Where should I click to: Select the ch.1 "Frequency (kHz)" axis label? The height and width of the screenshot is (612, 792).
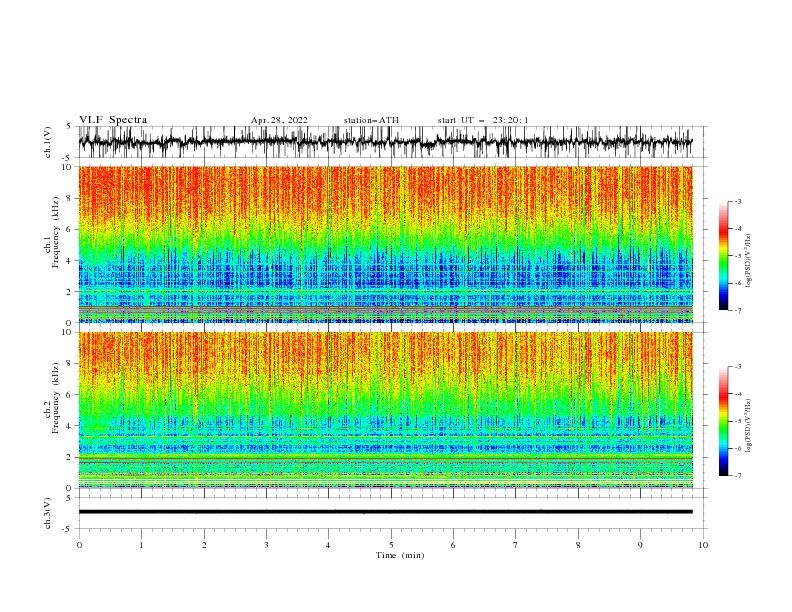[x=56, y=232]
